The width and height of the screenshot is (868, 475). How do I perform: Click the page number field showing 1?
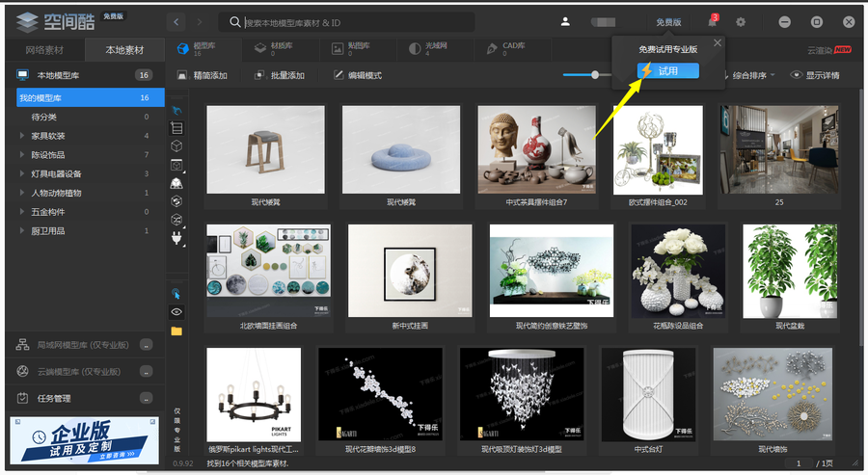(799, 463)
